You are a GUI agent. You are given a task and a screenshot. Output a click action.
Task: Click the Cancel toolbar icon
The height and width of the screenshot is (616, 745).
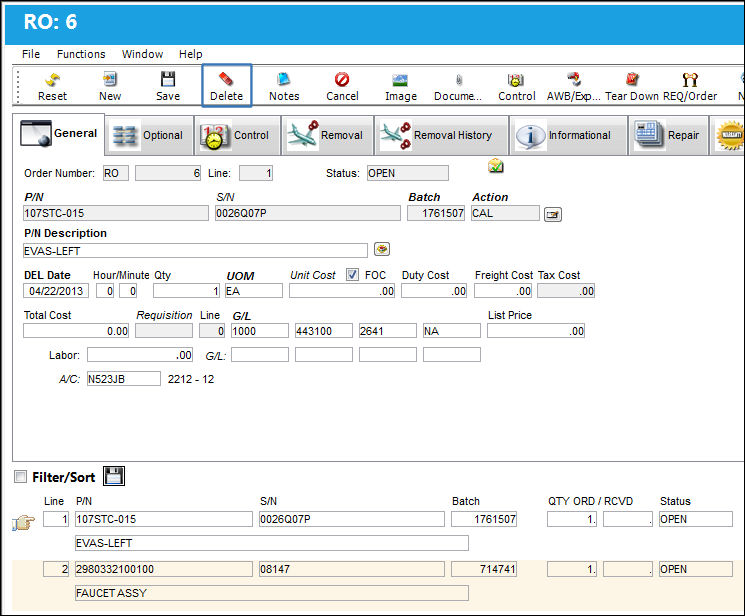click(342, 87)
